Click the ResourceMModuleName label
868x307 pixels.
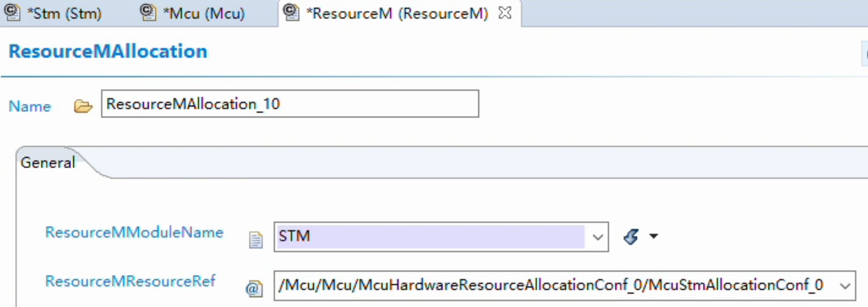134,232
